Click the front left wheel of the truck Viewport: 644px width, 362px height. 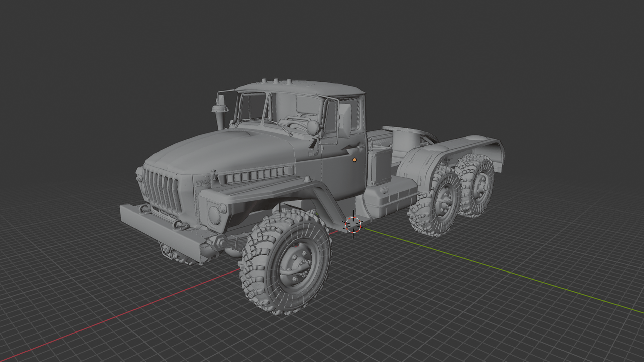point(286,261)
